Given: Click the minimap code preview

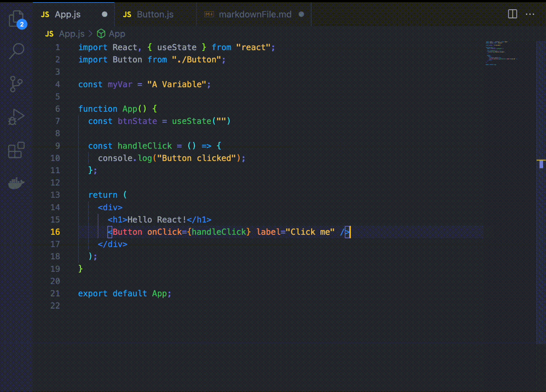Looking at the screenshot, I should [500, 53].
